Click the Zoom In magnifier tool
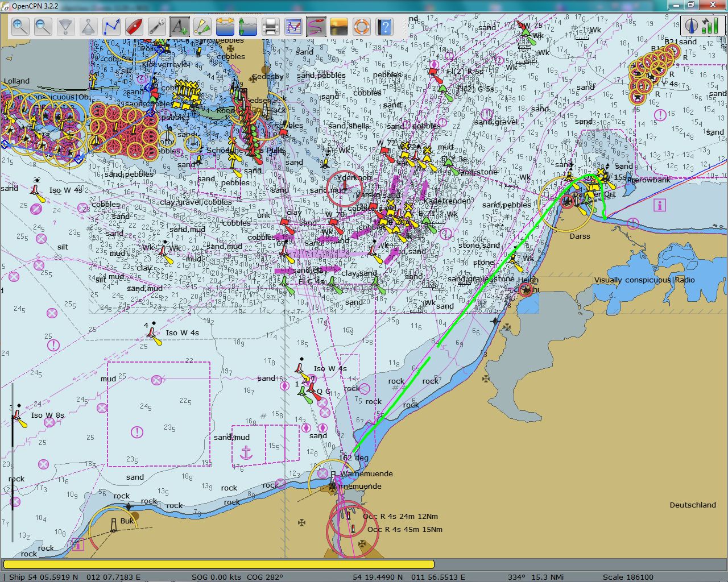The height and width of the screenshot is (582, 728). (20, 26)
